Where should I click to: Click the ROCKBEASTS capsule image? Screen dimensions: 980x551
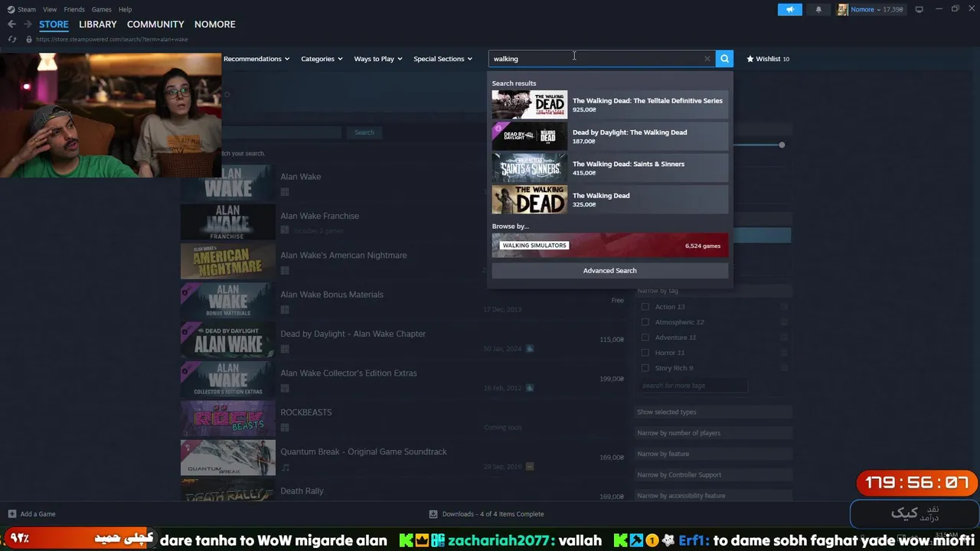point(228,419)
